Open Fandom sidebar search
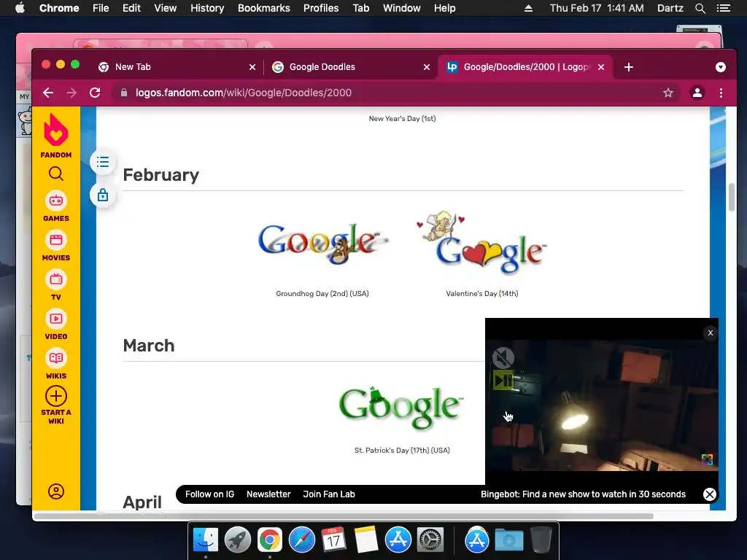747x560 pixels. [55, 174]
